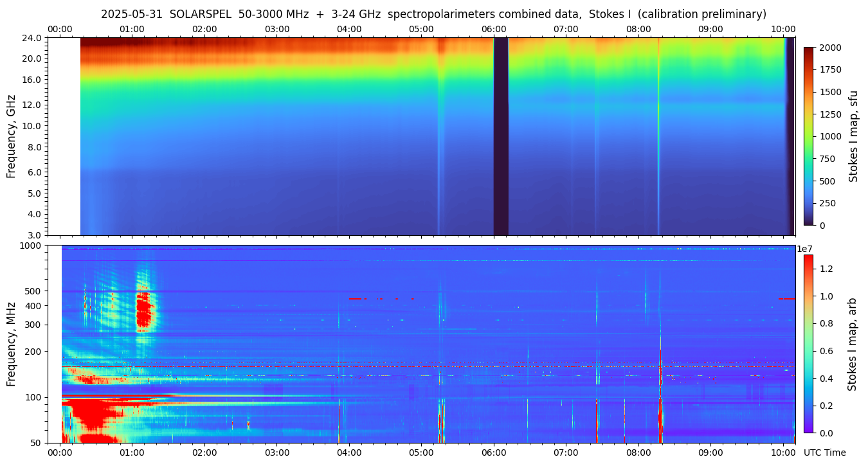The height and width of the screenshot is (466, 868).
Task: Click the dark data gap near 06:00
Action: (x=501, y=136)
